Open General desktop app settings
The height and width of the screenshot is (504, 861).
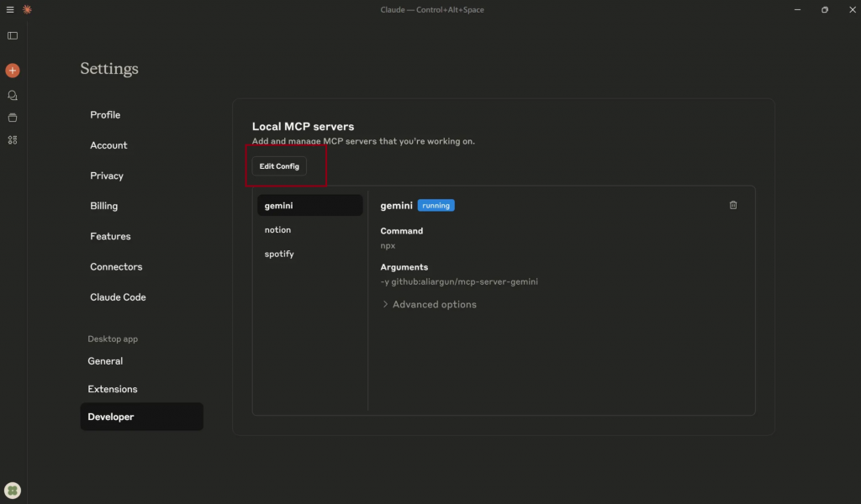tap(105, 361)
